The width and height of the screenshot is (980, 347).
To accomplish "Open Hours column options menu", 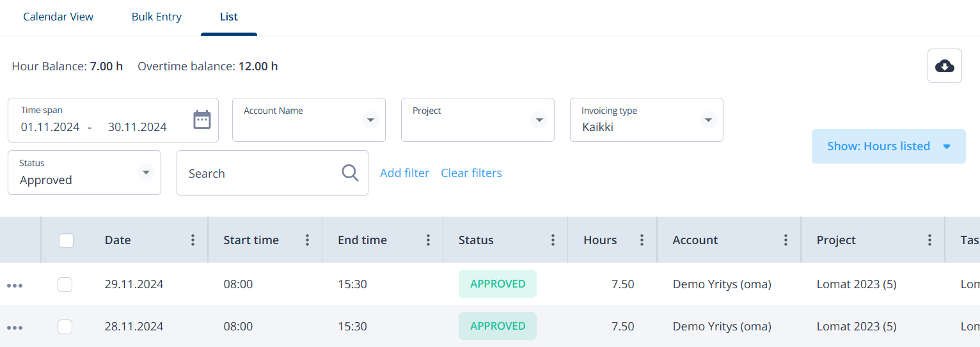I will [642, 240].
